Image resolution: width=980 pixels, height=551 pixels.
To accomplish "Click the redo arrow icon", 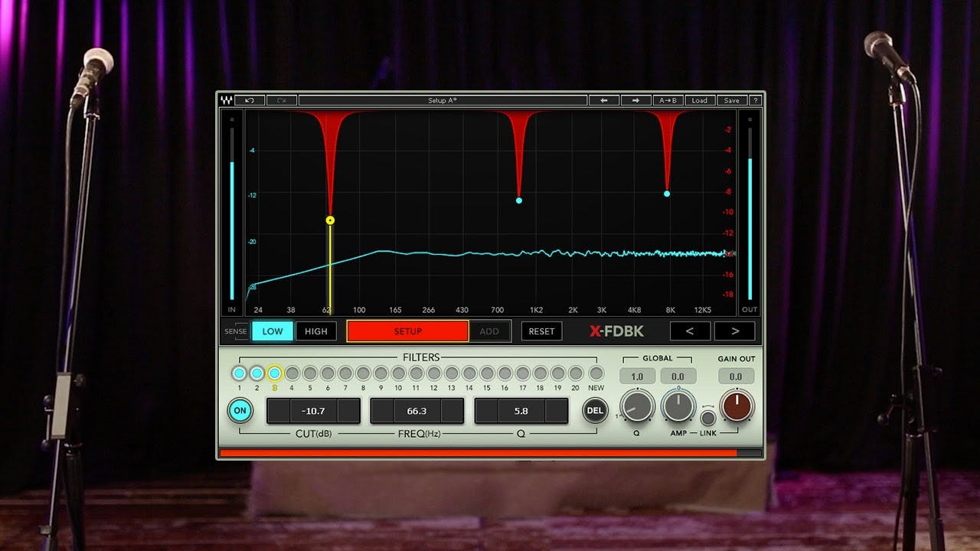I will click(282, 100).
